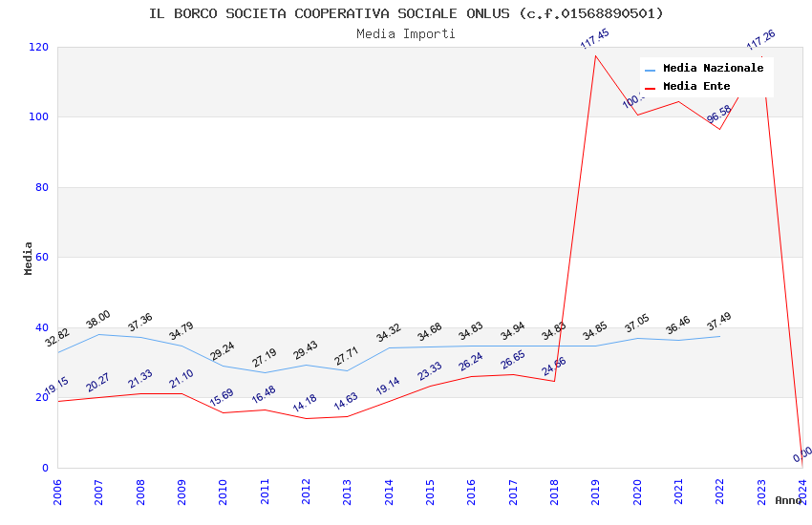Click the 24.66 data label
The width and height of the screenshot is (812, 525).
click(553, 367)
